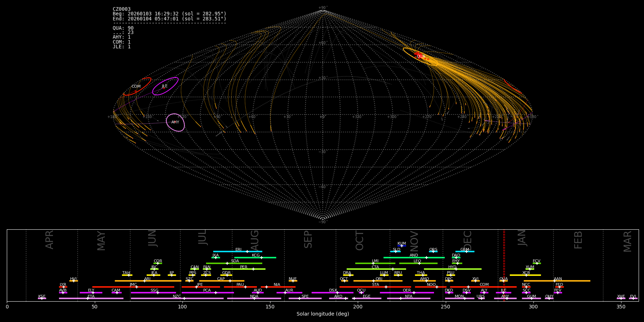Click the QUA: 90 count in legend
This screenshot has height=322, width=644.
[x=123, y=28]
